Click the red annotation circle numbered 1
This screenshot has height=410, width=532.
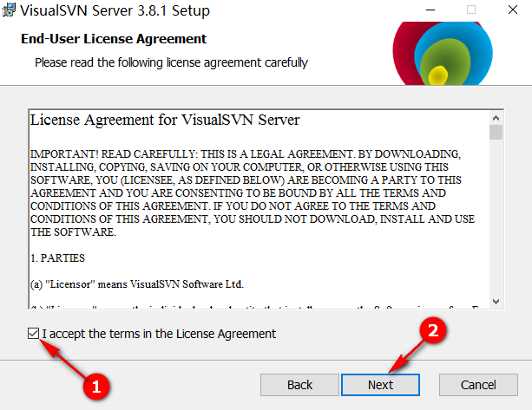click(x=96, y=387)
